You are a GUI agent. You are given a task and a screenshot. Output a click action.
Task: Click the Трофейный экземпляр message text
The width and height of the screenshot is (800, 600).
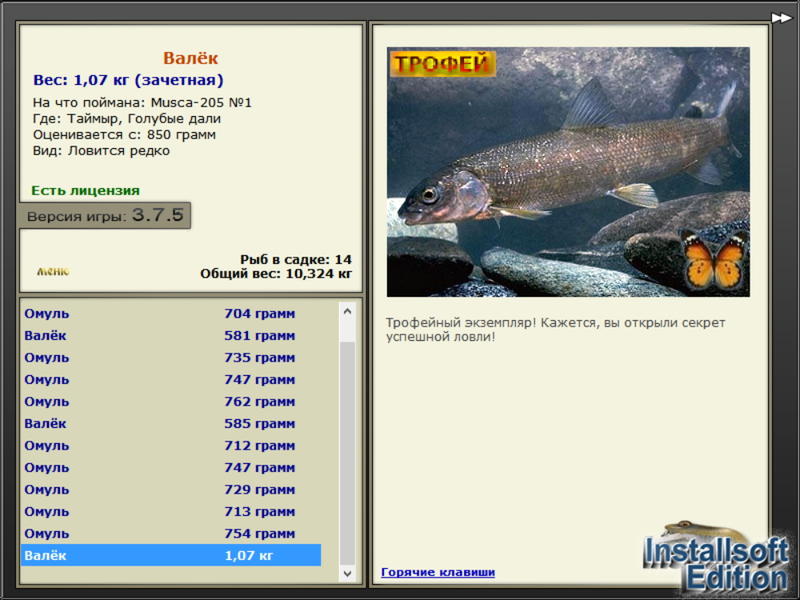point(555,330)
